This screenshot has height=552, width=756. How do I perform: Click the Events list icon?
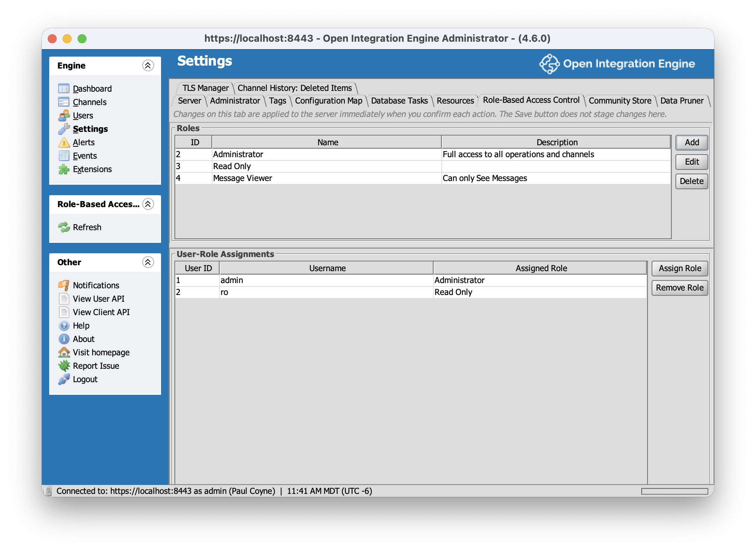(x=64, y=156)
